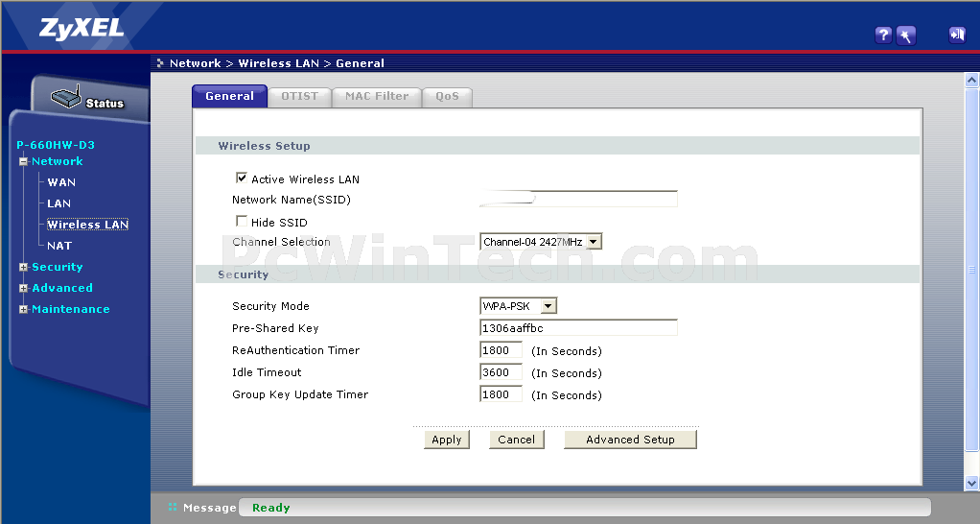Click the Apply button

click(x=446, y=440)
